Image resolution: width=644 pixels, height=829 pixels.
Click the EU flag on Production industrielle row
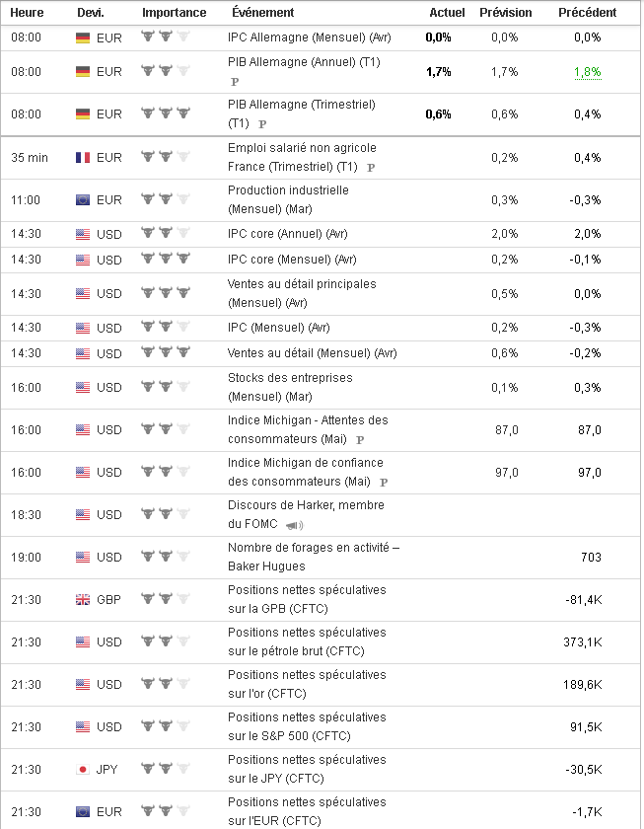(83, 199)
